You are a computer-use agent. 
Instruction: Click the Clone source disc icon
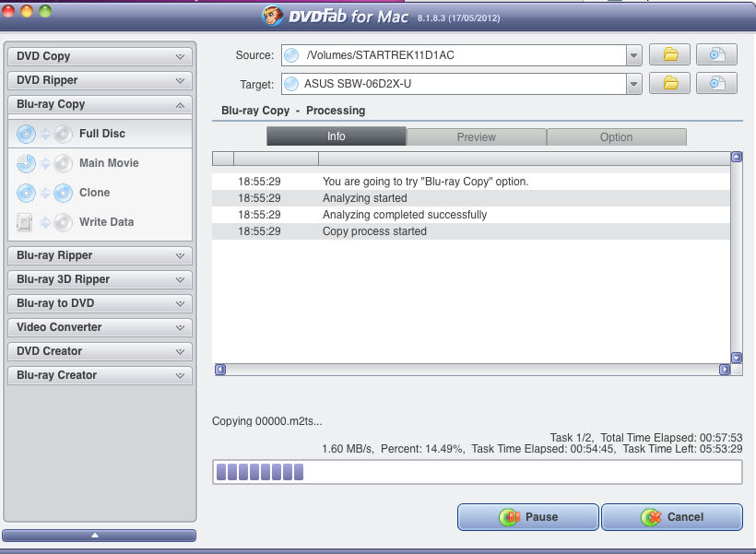pos(26,193)
